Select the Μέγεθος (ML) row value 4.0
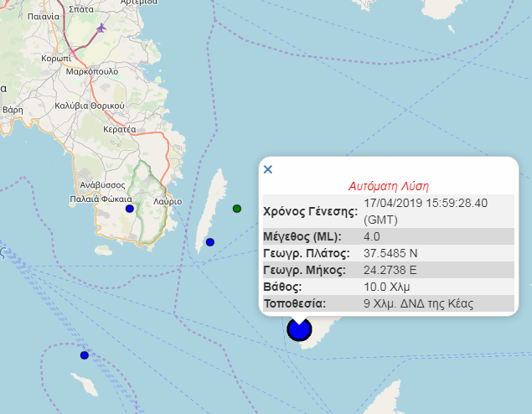Screen dimensions: 532x414 (x=374, y=236)
